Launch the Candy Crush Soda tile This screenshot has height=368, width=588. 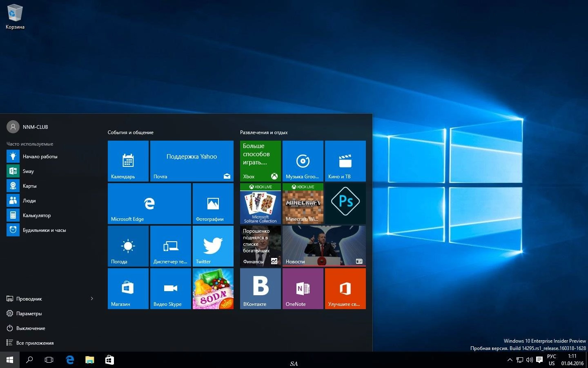(213, 289)
